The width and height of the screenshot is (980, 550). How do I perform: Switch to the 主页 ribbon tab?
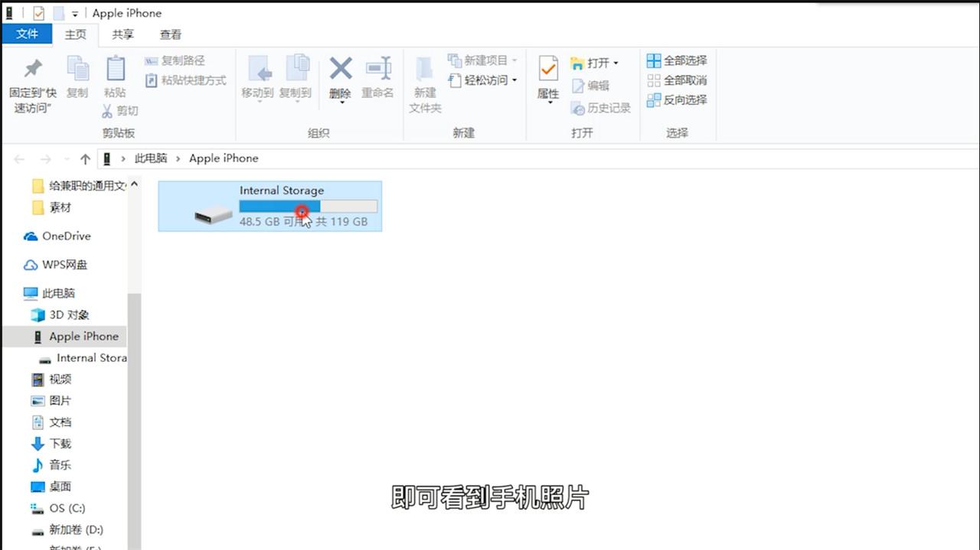click(76, 34)
